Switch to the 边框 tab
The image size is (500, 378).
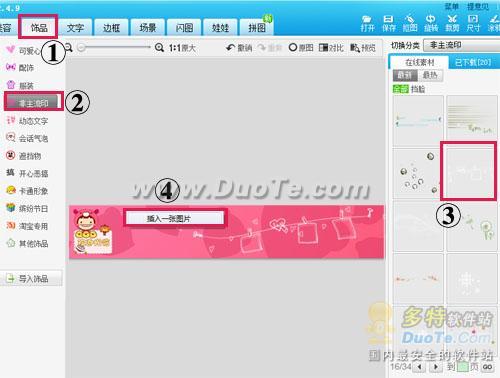tap(111, 28)
